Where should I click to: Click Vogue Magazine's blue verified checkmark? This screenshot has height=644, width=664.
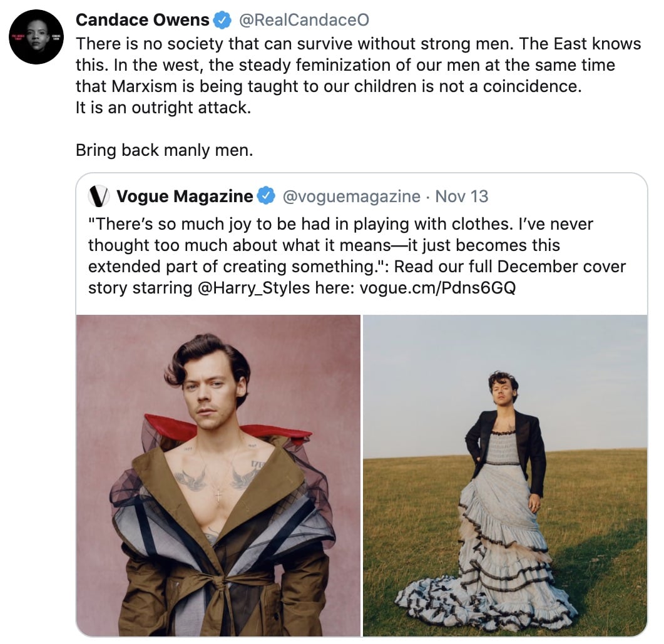coord(267,196)
